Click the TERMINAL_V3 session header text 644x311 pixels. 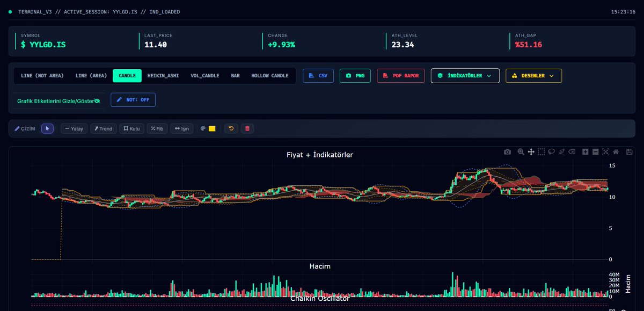tap(99, 11)
